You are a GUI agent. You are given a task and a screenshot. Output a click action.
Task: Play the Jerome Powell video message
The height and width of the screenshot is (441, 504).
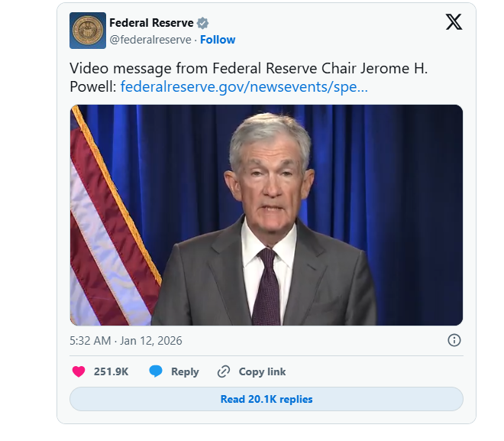pyautogui.click(x=267, y=216)
